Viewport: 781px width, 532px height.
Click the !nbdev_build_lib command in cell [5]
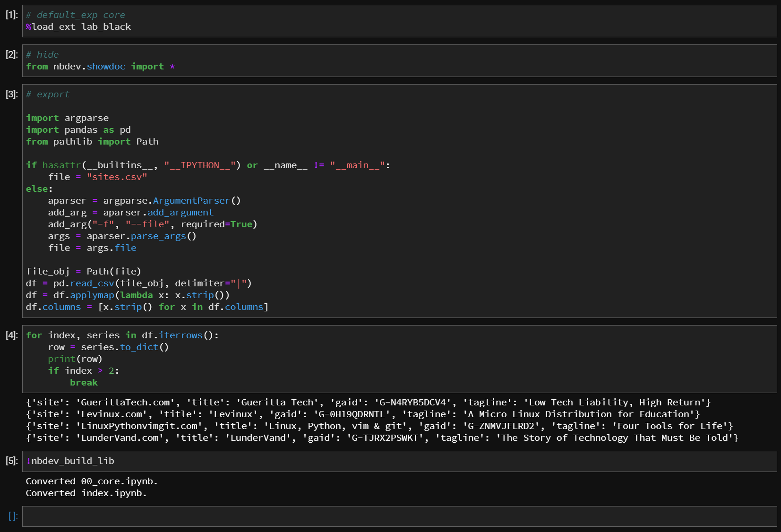coord(71,461)
